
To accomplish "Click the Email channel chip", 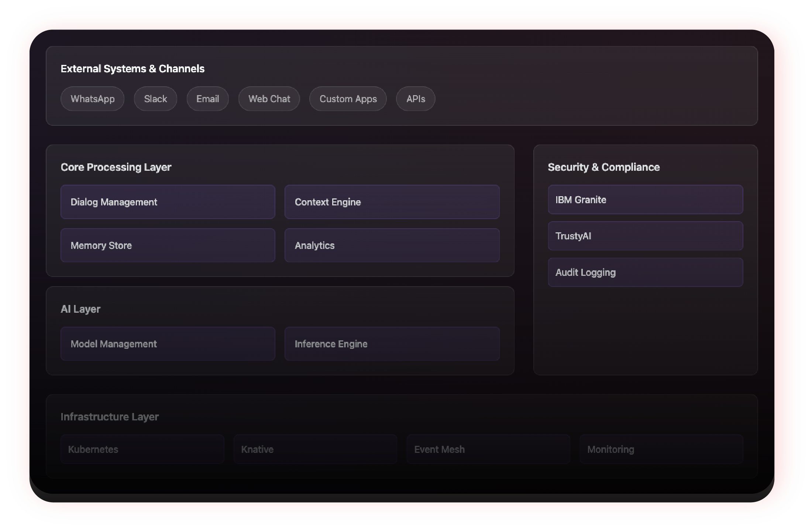I will pos(207,99).
